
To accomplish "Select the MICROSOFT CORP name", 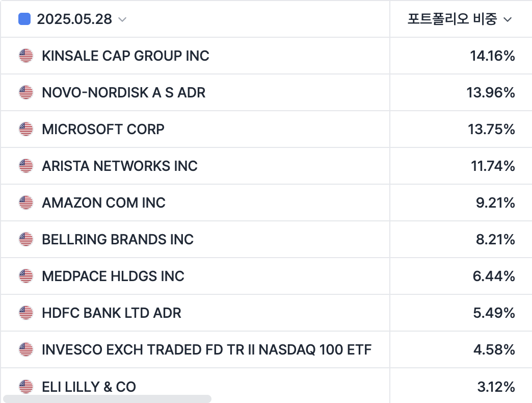I will click(x=103, y=129).
